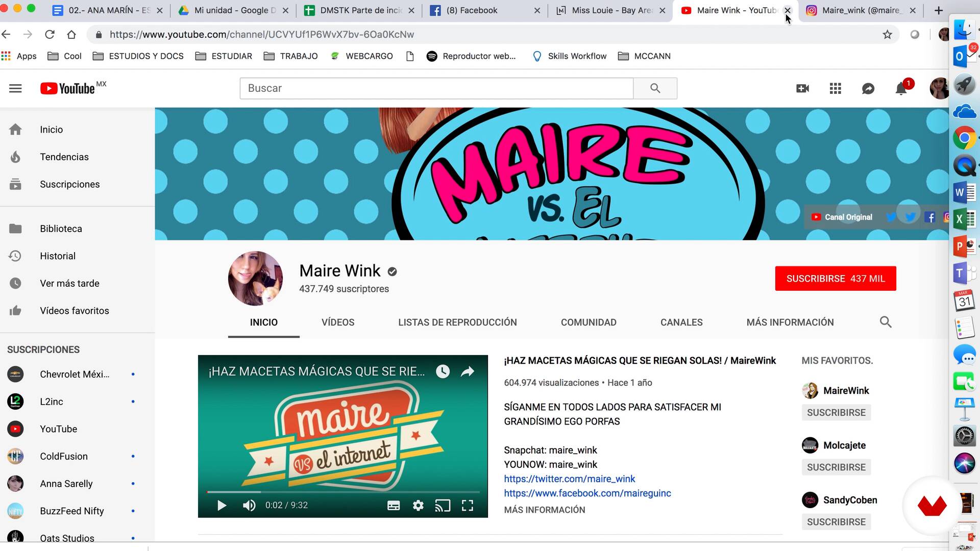Toggle subtitles in the player

point(394,505)
